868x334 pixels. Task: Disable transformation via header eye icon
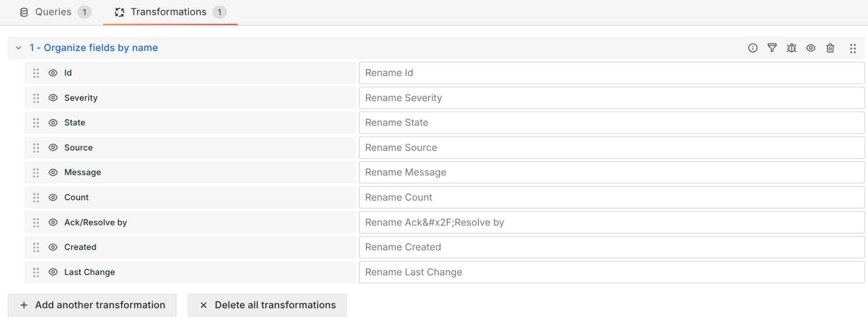pos(811,48)
